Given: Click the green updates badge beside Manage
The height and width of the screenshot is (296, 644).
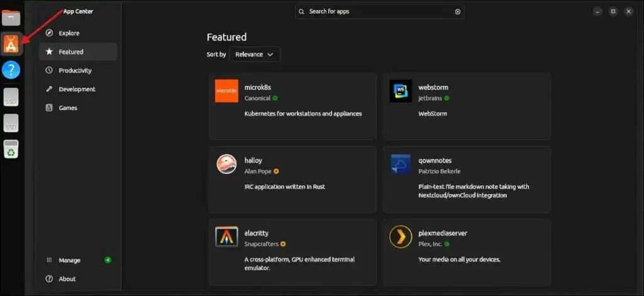Looking at the screenshot, I should (108, 260).
